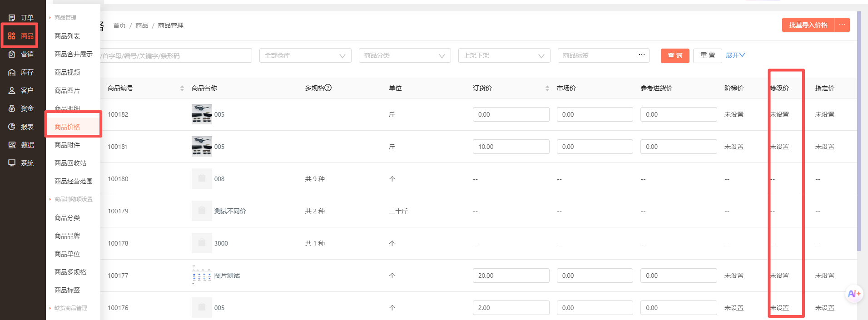Go to 商品多规格 submenu item
868x320 pixels.
[70, 272]
